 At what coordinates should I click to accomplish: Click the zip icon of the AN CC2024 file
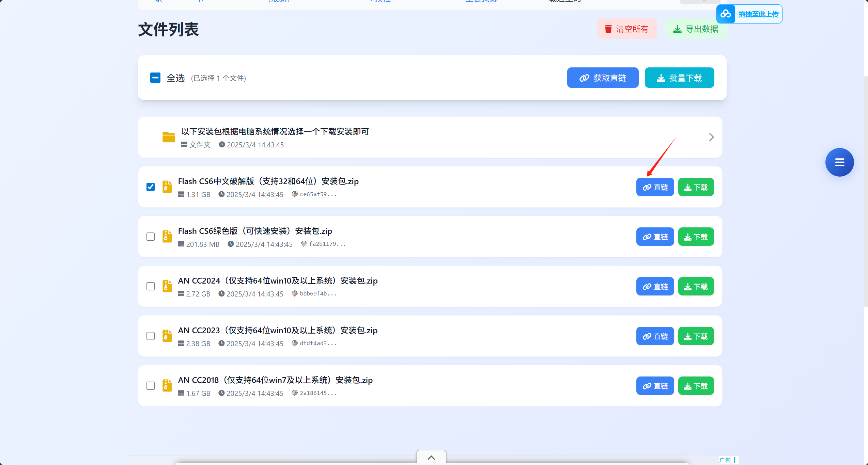(x=167, y=286)
